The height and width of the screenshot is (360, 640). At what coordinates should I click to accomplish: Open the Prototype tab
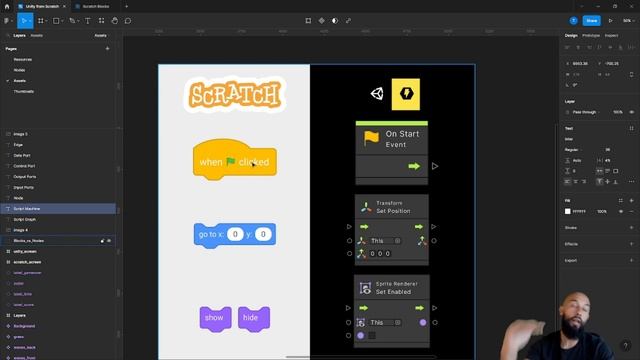coord(591,36)
